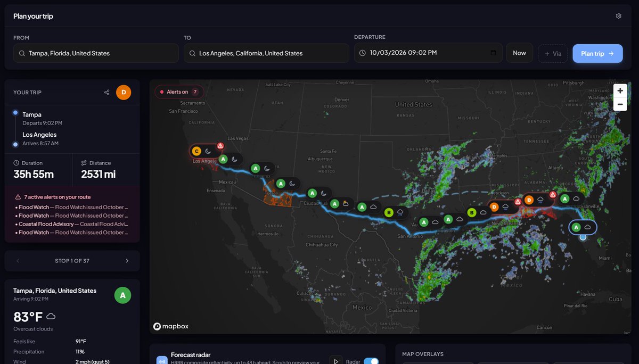Image resolution: width=639 pixels, height=364 pixels.
Task: Click the '11%' precipitation value
Action: click(80, 352)
